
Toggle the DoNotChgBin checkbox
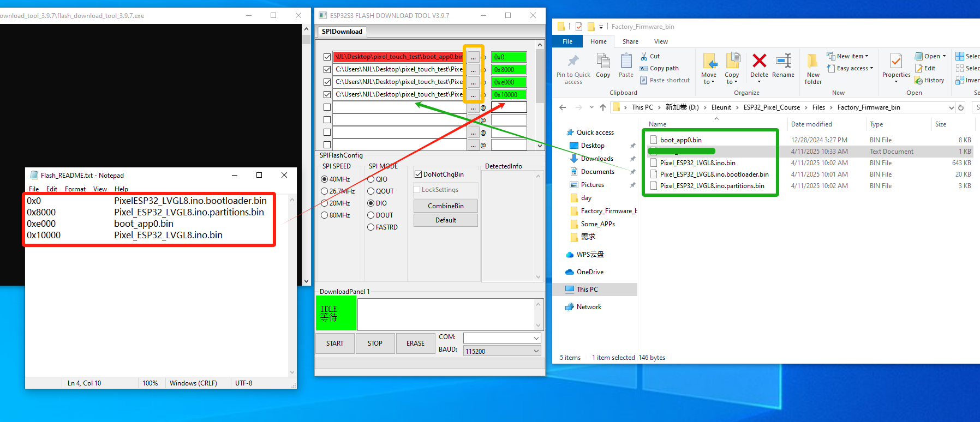click(419, 174)
